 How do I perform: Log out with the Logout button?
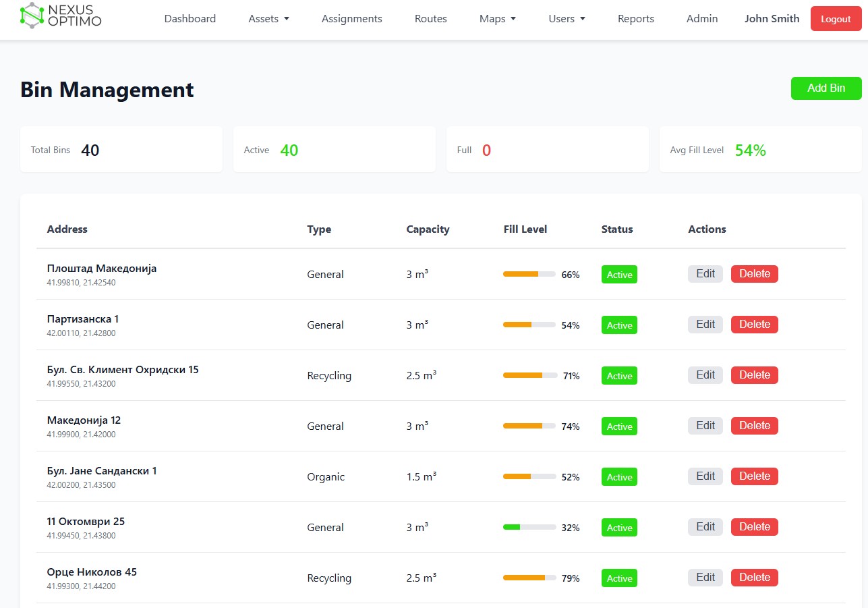tap(836, 19)
